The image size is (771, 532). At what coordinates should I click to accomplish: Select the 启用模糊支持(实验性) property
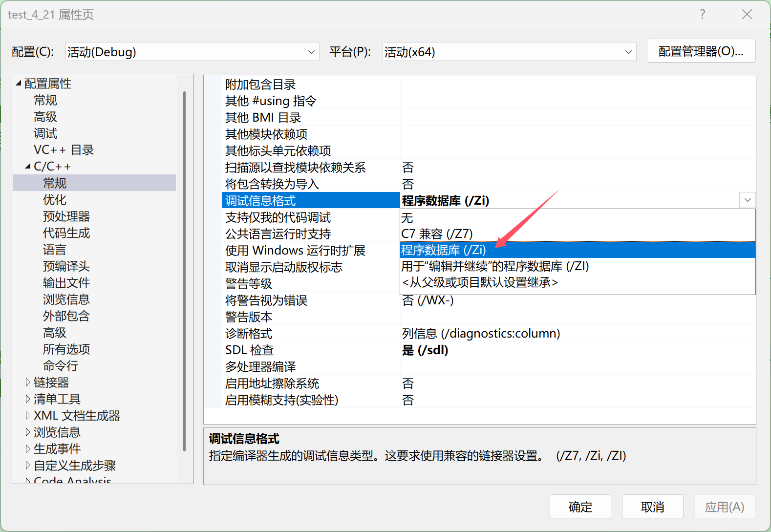(311, 400)
